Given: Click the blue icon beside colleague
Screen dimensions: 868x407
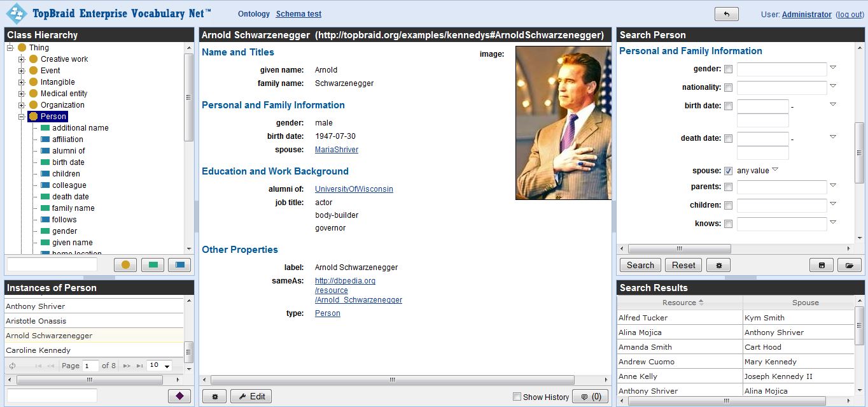Looking at the screenshot, I should click(x=45, y=185).
